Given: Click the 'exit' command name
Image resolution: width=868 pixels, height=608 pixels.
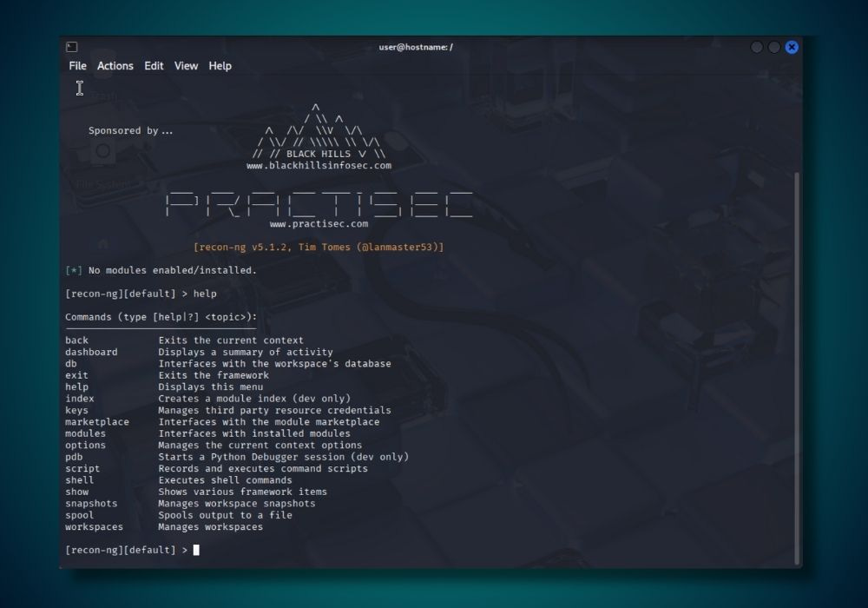Looking at the screenshot, I should coord(76,375).
